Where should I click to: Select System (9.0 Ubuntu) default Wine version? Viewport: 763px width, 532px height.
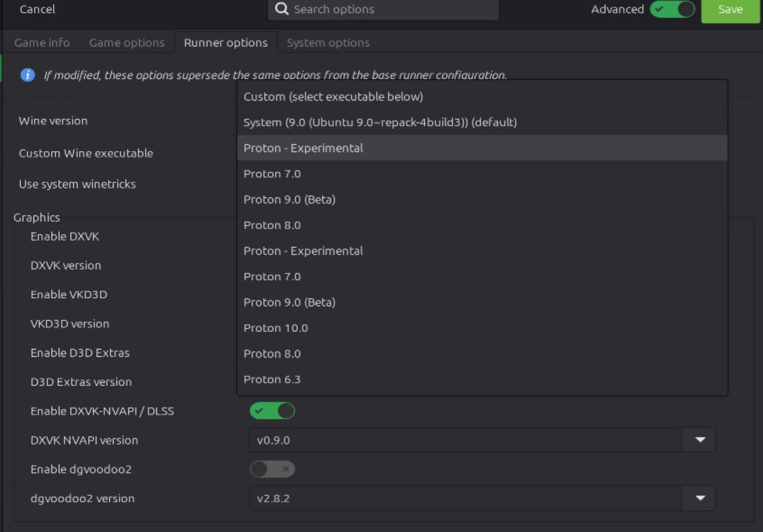point(482,122)
